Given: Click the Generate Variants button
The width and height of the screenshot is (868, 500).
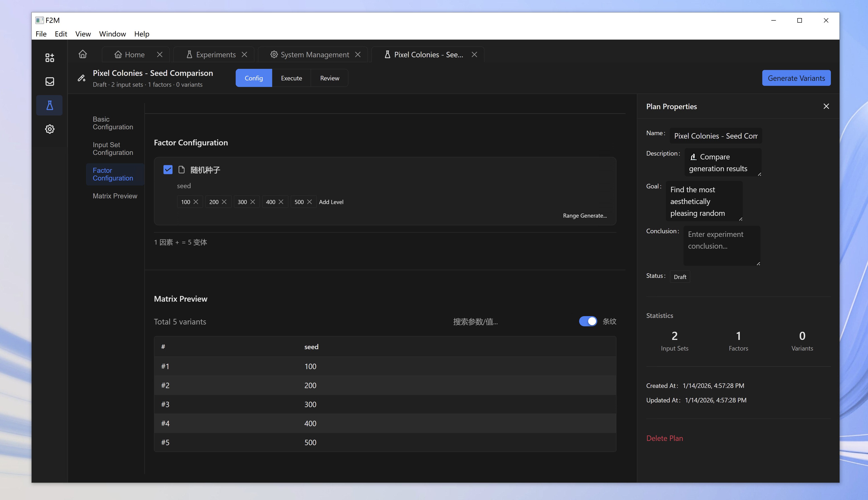Looking at the screenshot, I should (796, 78).
